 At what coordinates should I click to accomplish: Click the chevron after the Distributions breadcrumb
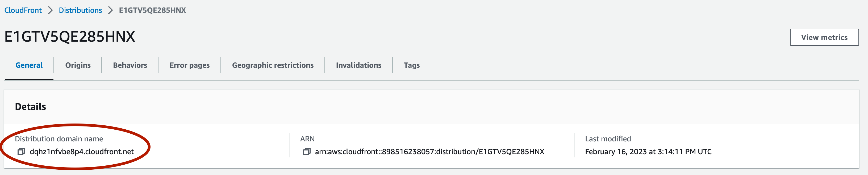click(x=111, y=10)
